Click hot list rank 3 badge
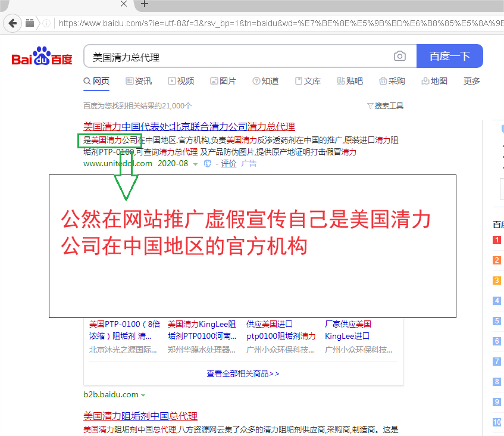Image resolution: width=504 pixels, height=436 pixels. 497,281
